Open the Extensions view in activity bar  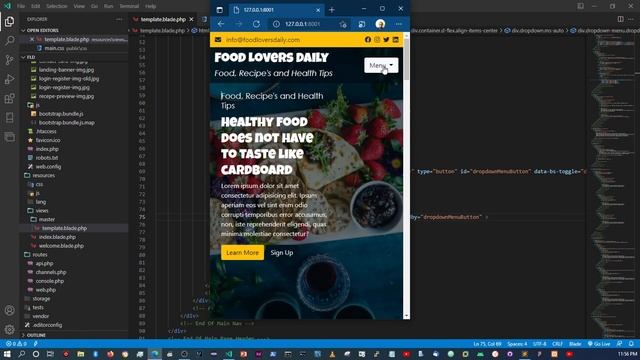9,98
